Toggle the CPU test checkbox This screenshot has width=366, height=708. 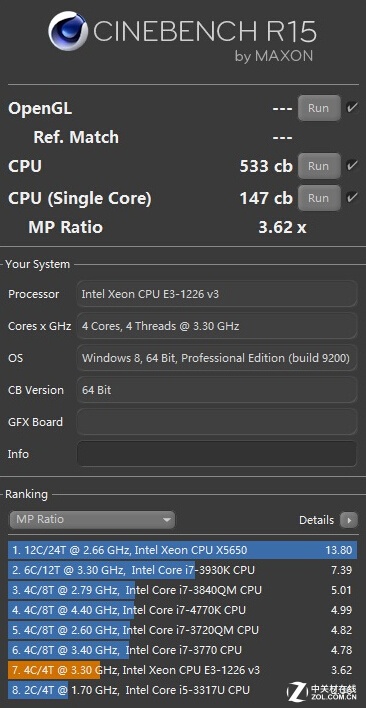[x=352, y=166]
